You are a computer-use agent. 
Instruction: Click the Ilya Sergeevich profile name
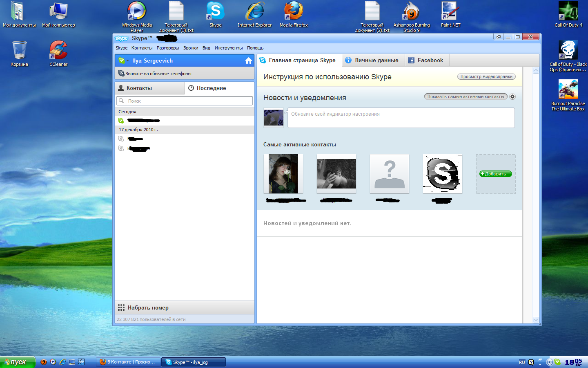pos(152,61)
